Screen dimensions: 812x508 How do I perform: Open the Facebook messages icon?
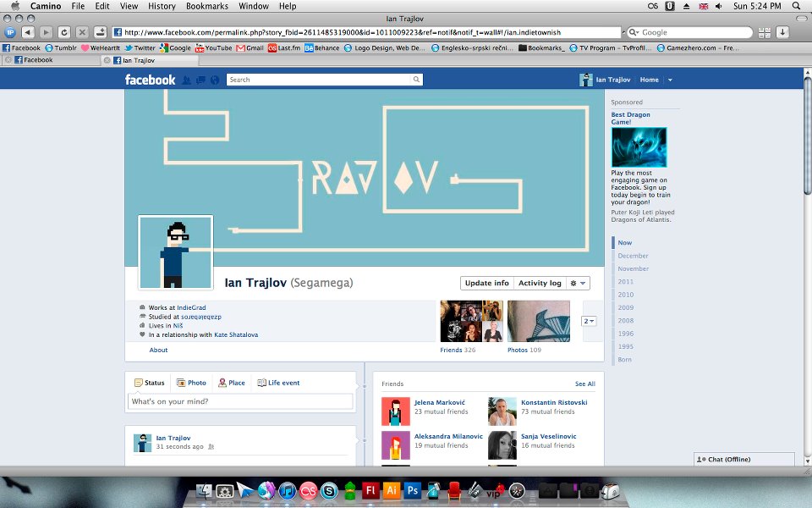point(200,80)
